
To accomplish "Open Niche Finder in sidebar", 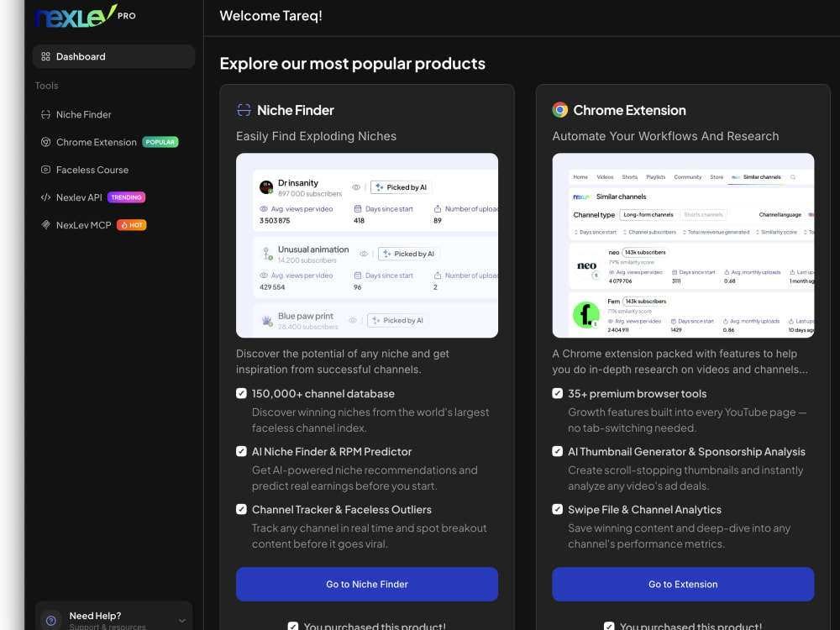I will click(113, 114).
